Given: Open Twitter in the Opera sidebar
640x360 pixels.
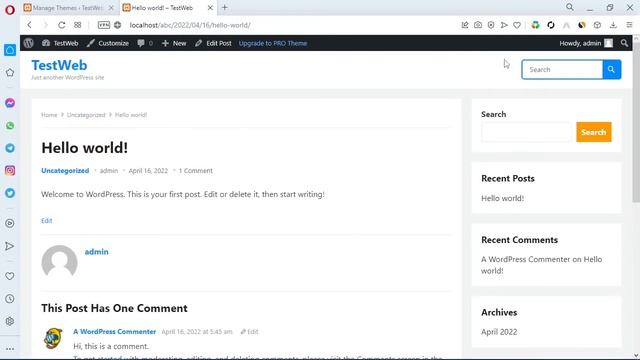Looking at the screenshot, I should (x=10, y=193).
